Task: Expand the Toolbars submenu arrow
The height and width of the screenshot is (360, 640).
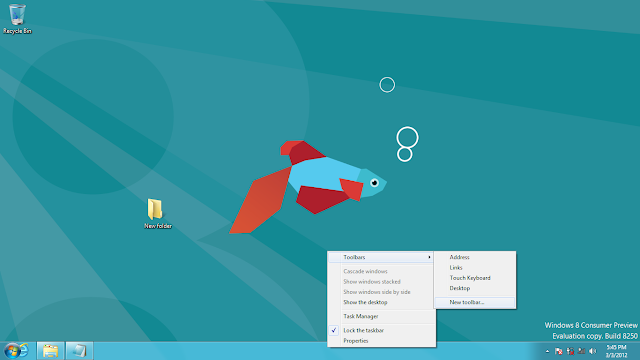Action: (x=429, y=257)
